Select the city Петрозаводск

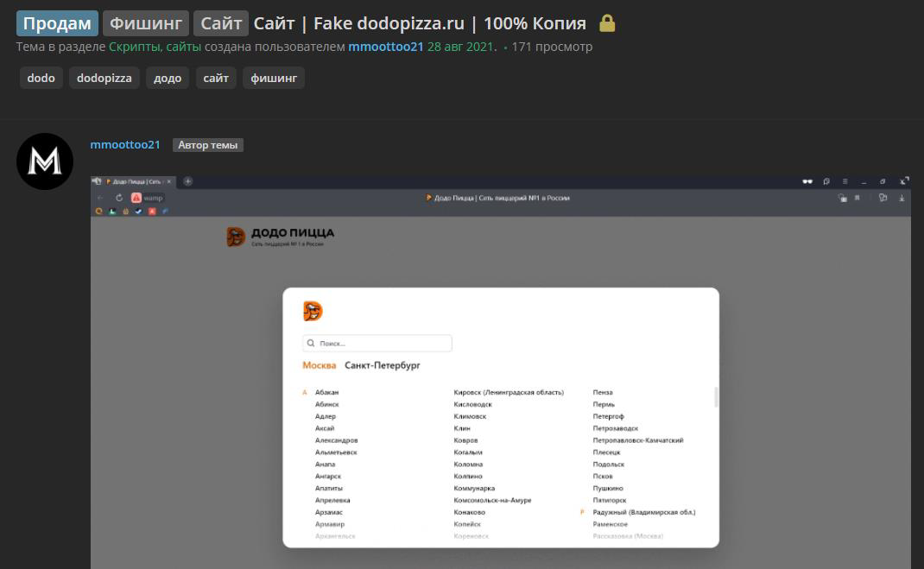click(616, 428)
